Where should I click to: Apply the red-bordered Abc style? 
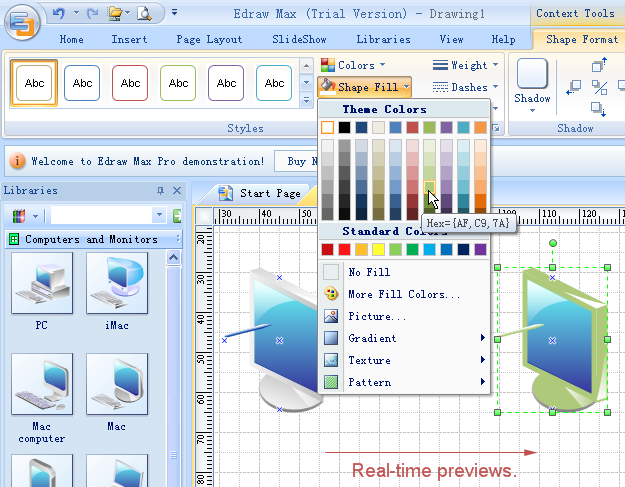pos(130,83)
